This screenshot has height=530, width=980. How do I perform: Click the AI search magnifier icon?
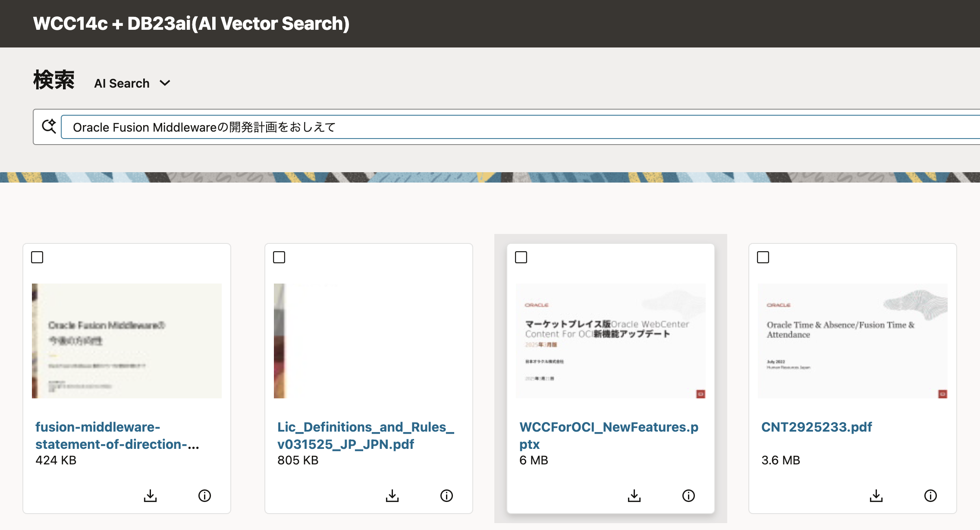point(49,126)
